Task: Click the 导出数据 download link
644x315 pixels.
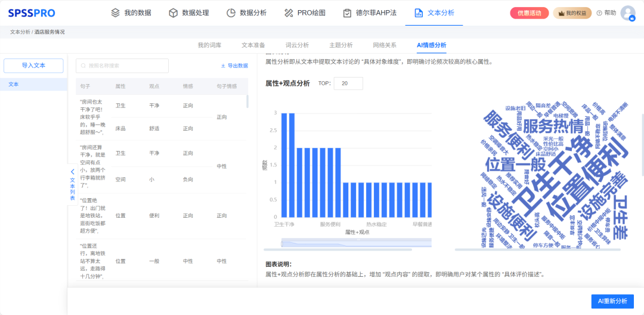Action: tap(234, 66)
